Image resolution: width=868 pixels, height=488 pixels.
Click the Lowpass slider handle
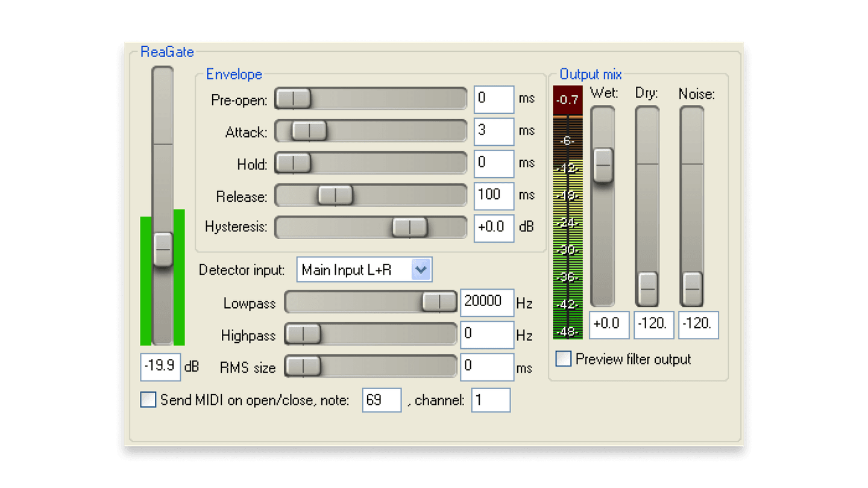(439, 302)
